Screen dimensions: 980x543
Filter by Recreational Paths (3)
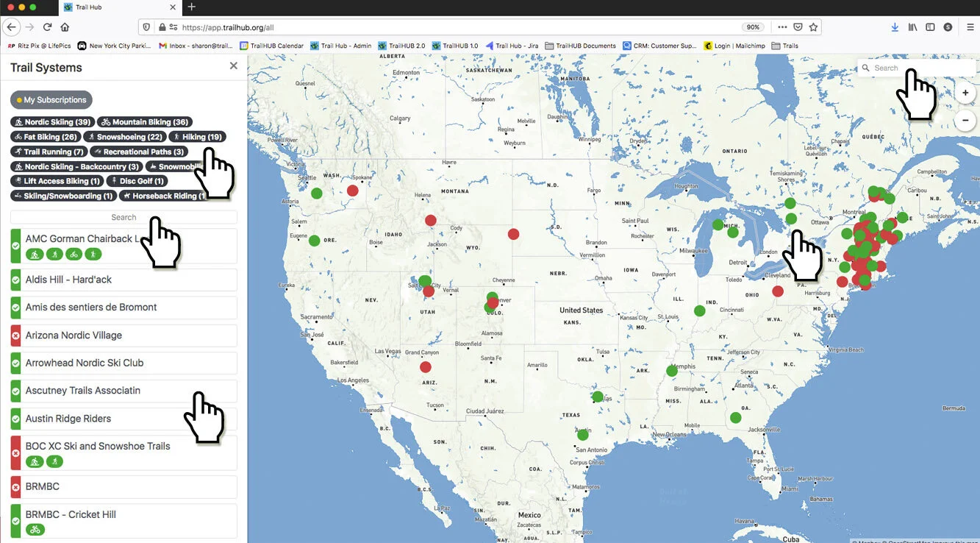tap(139, 152)
